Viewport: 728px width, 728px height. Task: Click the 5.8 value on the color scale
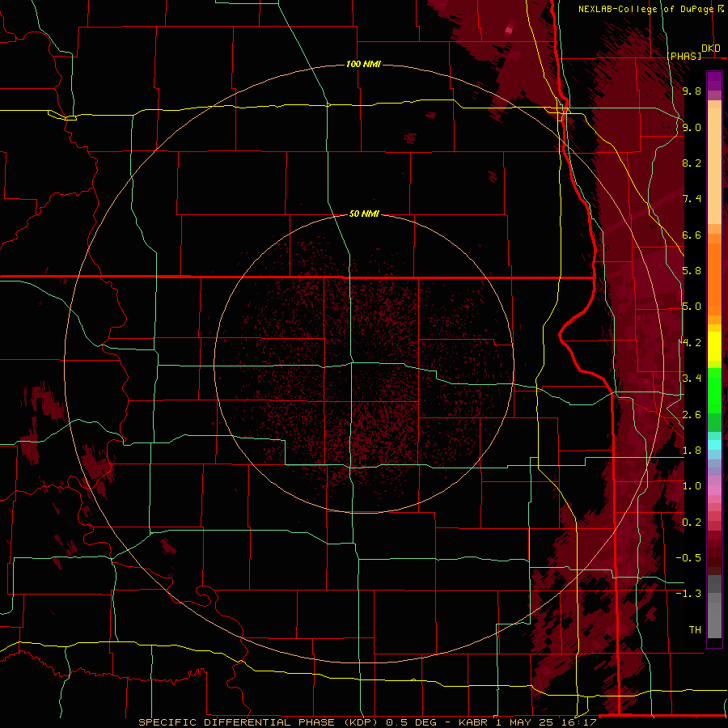click(692, 271)
